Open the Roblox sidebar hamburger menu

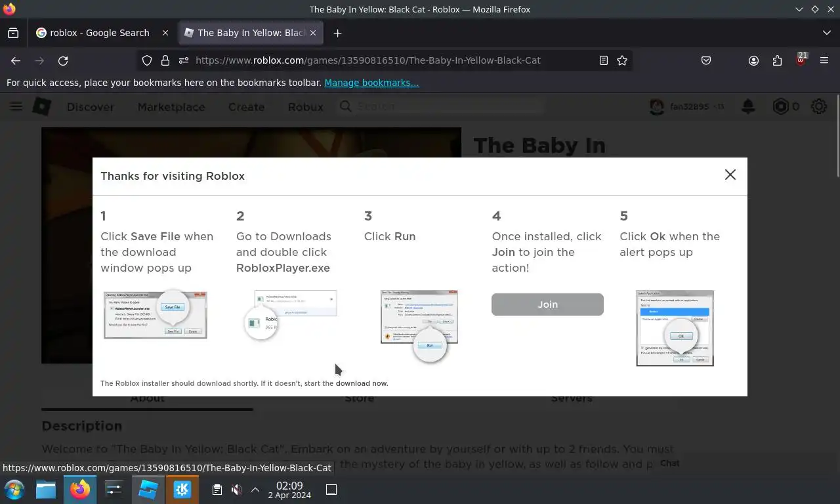(16, 106)
